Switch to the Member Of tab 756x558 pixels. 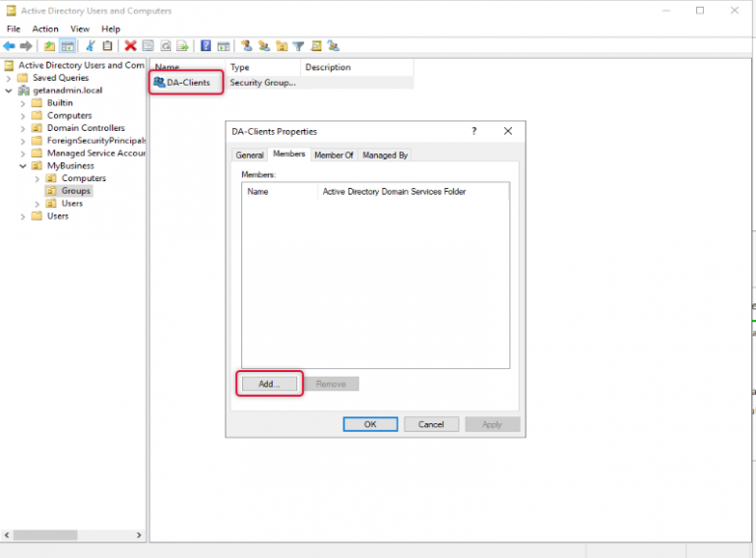click(x=334, y=155)
